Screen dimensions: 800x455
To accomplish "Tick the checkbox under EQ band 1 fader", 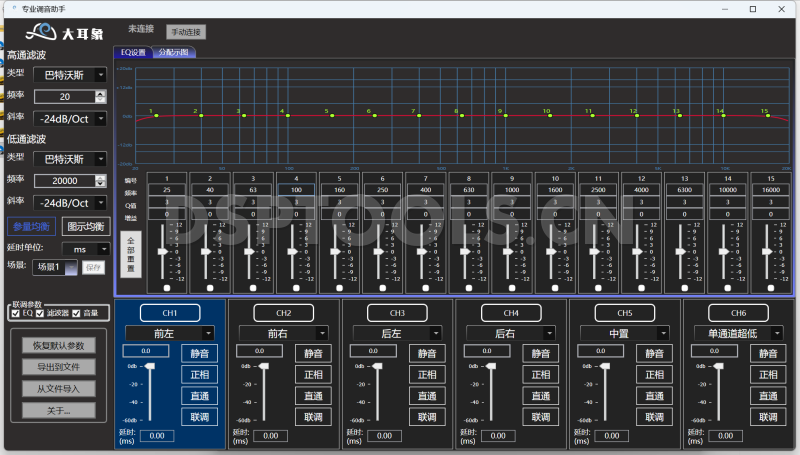I will (166, 287).
